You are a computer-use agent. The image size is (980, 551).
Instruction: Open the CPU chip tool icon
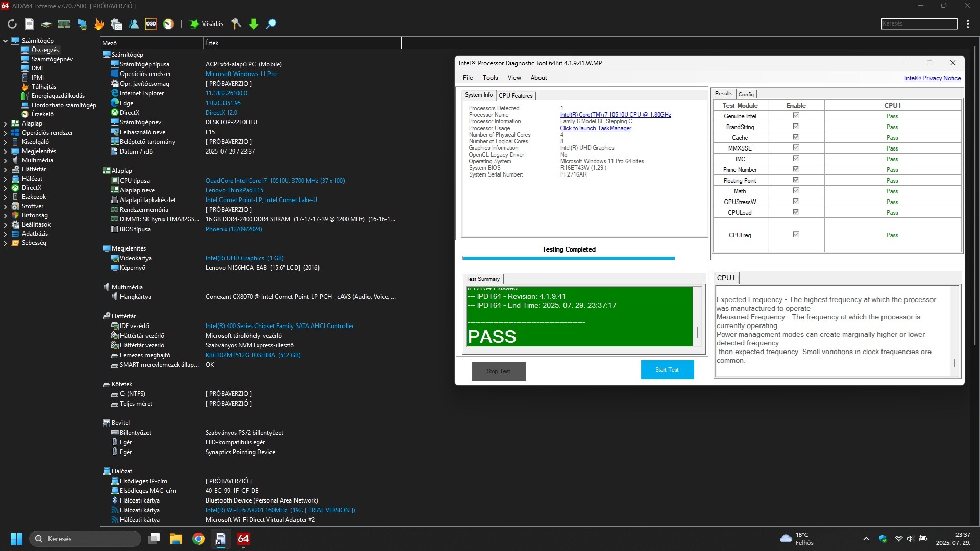[46, 24]
